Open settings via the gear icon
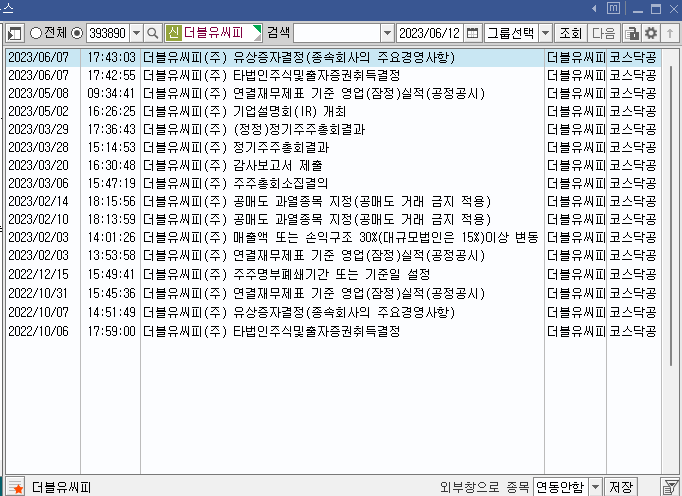 coord(651,33)
